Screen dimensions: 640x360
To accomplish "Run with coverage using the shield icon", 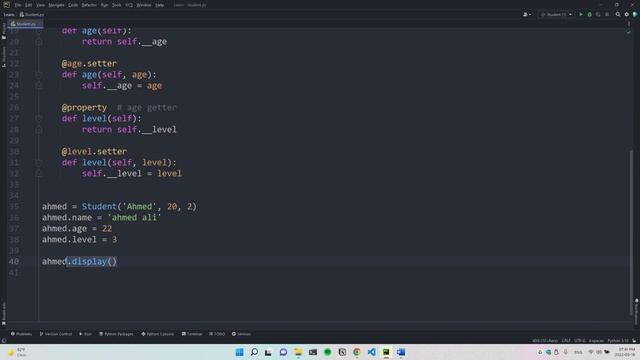I will 598,14.
